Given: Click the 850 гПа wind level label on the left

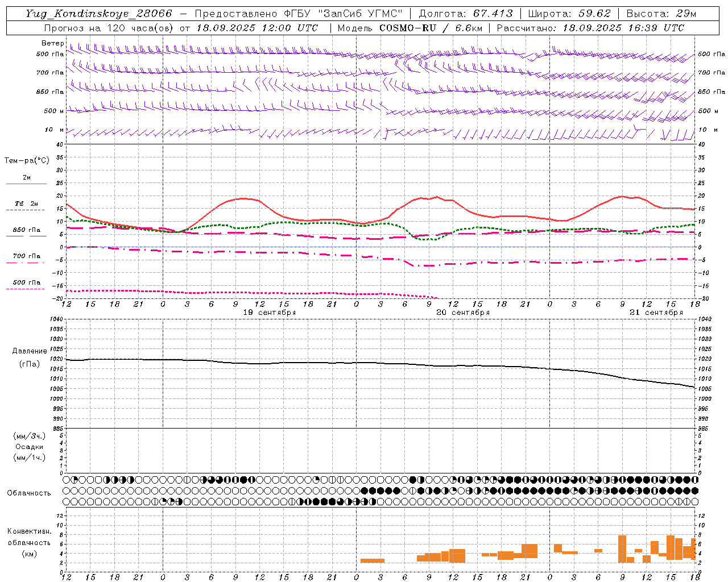Looking at the screenshot, I should (50, 92).
